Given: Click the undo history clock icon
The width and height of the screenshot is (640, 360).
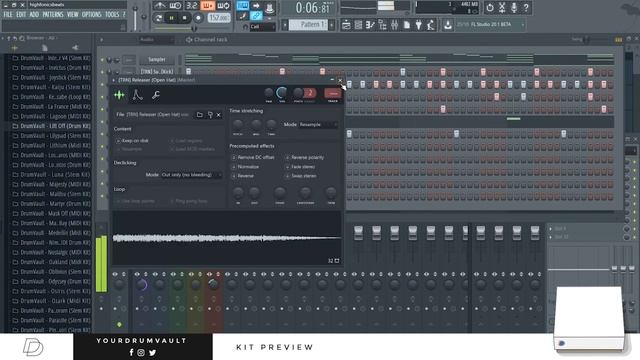Looking at the screenshot, I should (x=490, y=7).
